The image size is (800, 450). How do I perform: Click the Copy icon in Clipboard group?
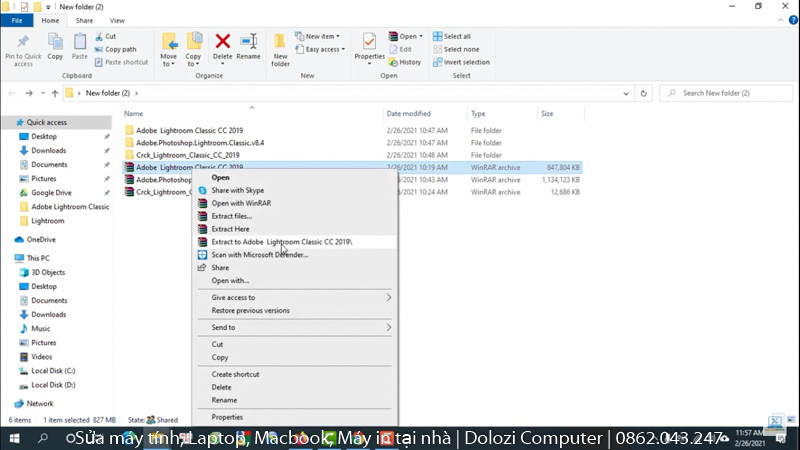point(55,42)
